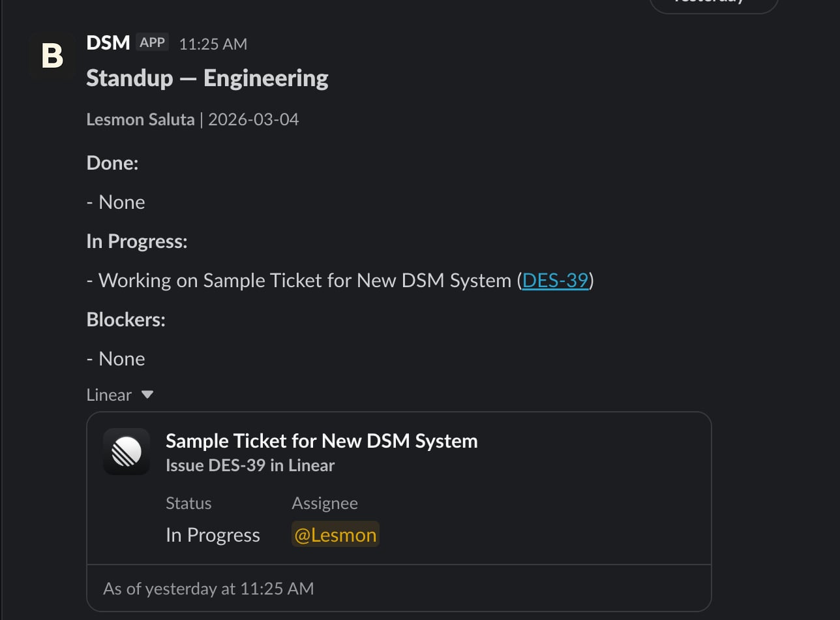Collapse the Linear attachment with the caret
840x620 pixels.
(x=147, y=395)
